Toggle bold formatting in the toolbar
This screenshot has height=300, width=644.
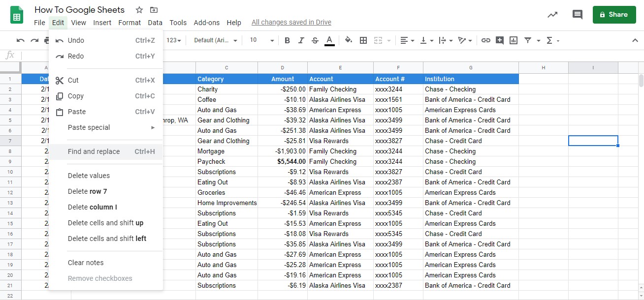click(x=288, y=40)
